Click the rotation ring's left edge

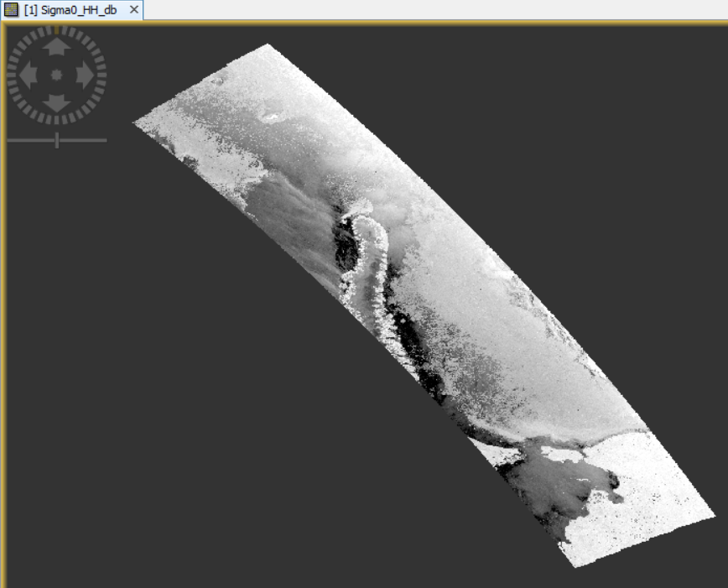click(x=11, y=75)
